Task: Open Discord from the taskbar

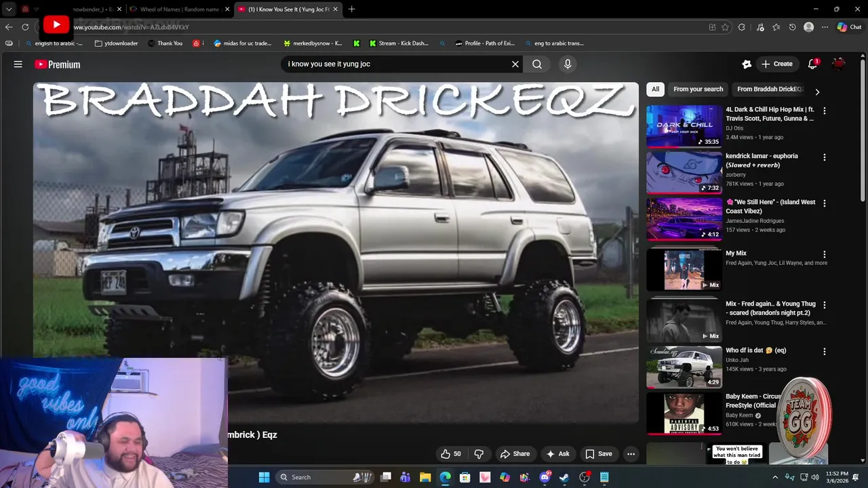Action: (545, 477)
